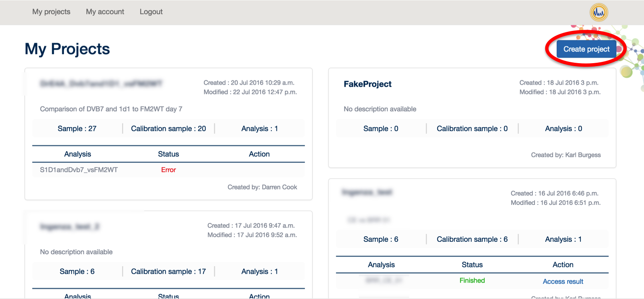Viewport: 644px width, 299px height.
Task: Click 'Modified : 22 Jul 2016 12:47 p.m.' date
Action: tap(250, 92)
